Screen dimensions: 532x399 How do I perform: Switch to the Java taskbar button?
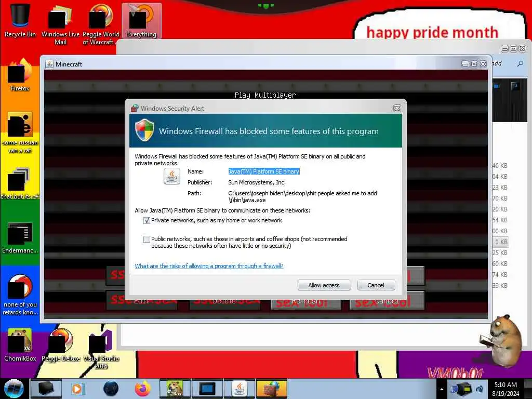tap(239, 389)
